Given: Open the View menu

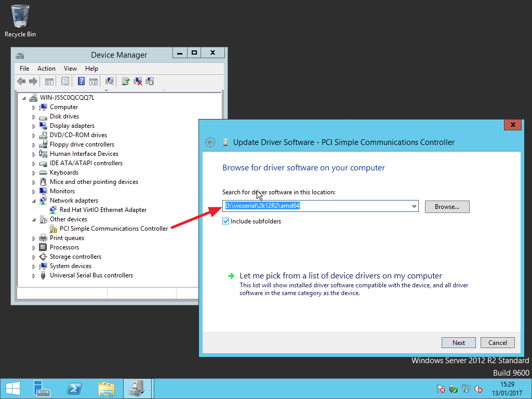Looking at the screenshot, I should 70,69.
